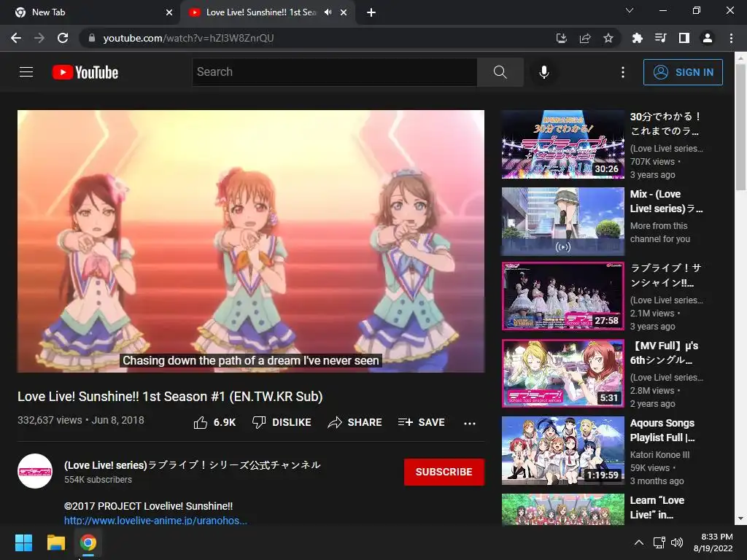This screenshot has width=747, height=560.
Task: Open more actions ellipsis under video
Action: pos(470,423)
